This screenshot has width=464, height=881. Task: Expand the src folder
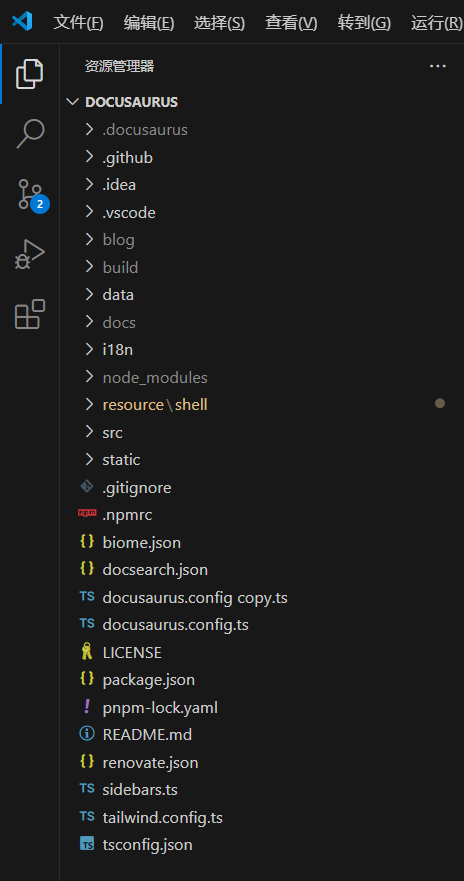click(x=89, y=432)
